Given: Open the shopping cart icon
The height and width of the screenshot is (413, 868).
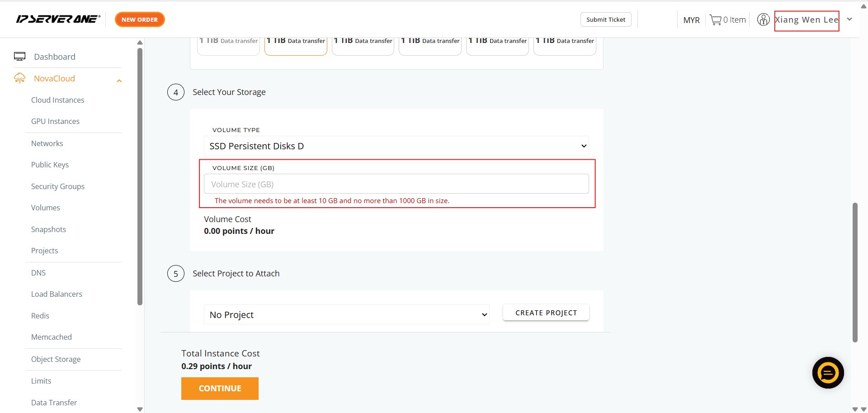Looking at the screenshot, I should [715, 20].
